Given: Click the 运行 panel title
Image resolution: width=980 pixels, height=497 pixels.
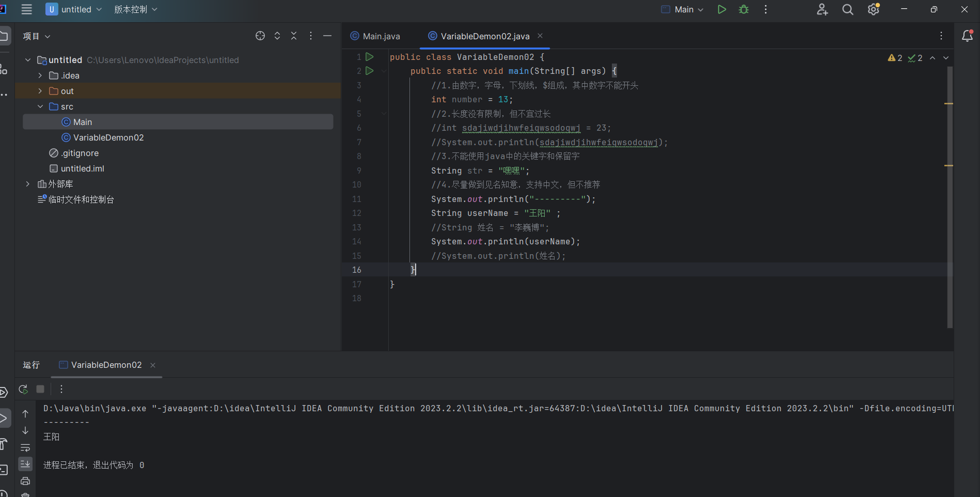Looking at the screenshot, I should click(31, 365).
